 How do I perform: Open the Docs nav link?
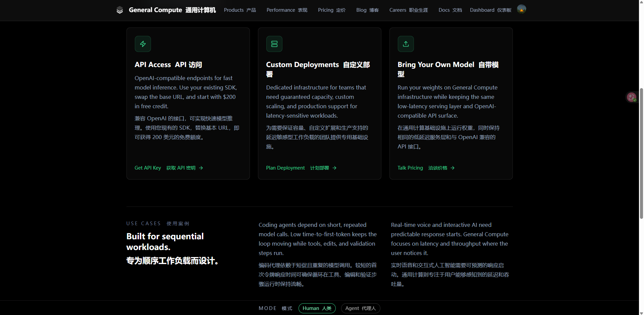(x=450, y=10)
